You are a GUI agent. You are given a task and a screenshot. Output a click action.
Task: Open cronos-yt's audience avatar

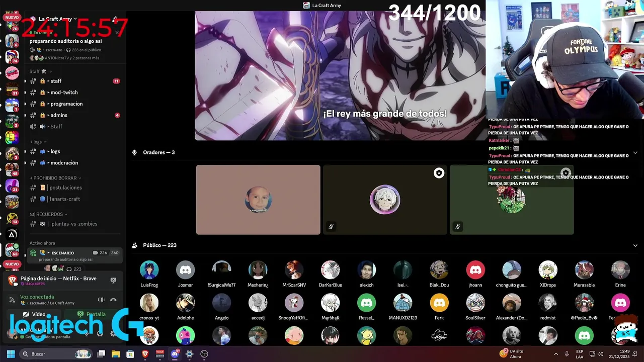click(x=149, y=303)
